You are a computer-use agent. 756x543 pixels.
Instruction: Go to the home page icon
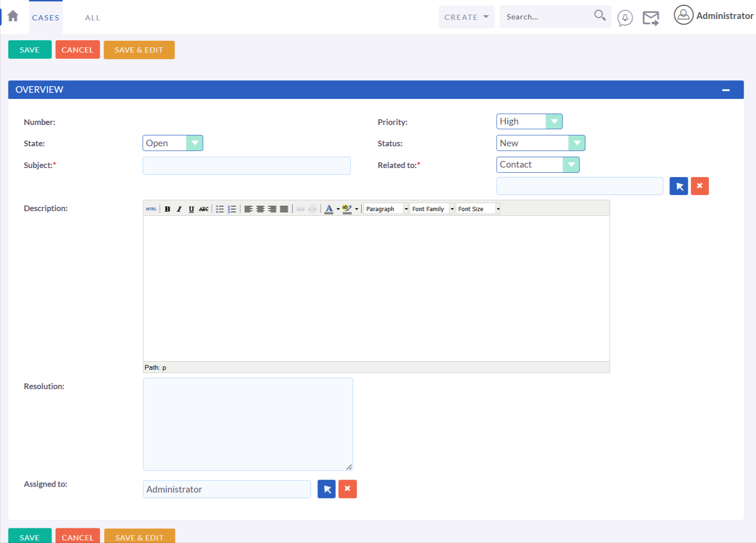13,16
